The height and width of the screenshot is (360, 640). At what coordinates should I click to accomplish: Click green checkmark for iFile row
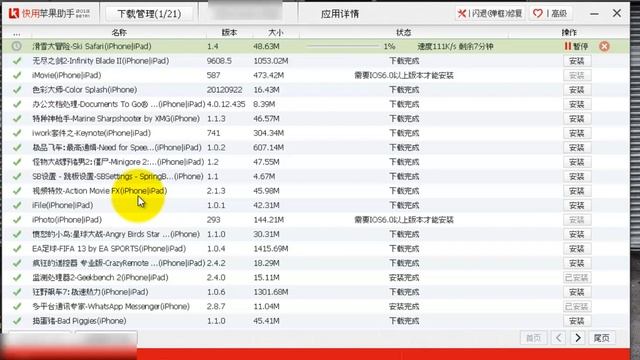pos(17,205)
